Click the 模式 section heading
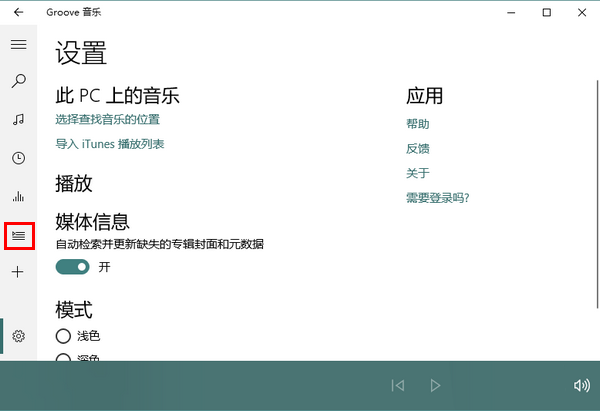The width and height of the screenshot is (600, 411). pos(74,309)
